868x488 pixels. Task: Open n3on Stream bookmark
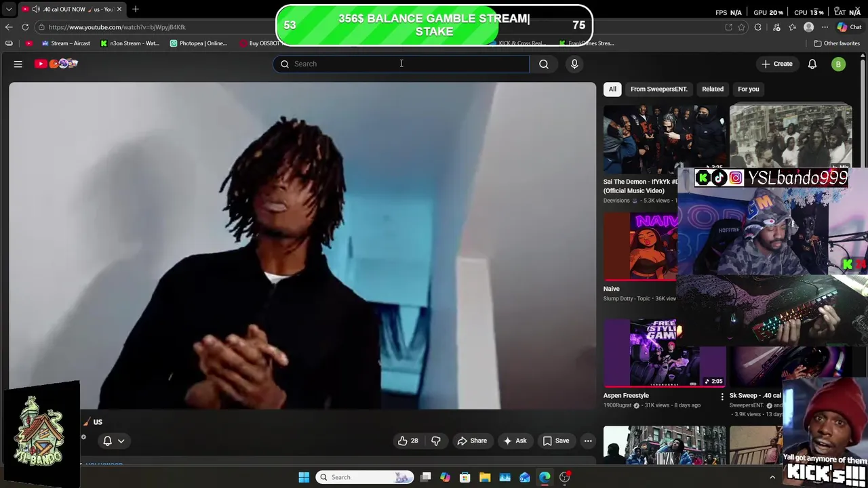click(x=130, y=43)
